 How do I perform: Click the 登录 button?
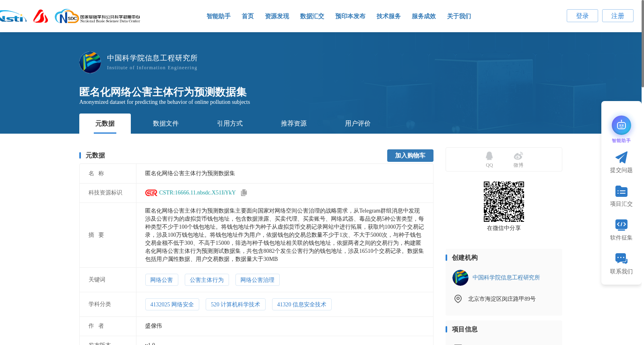582,16
